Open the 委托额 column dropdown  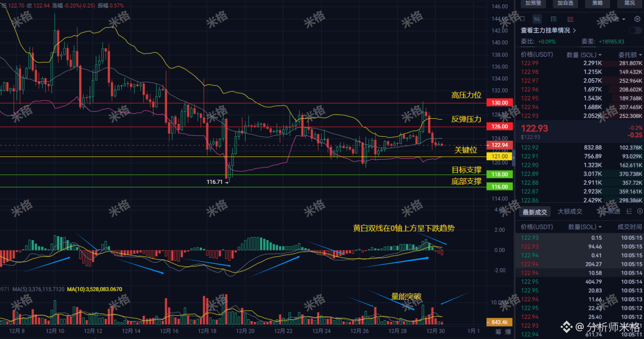[630, 54]
